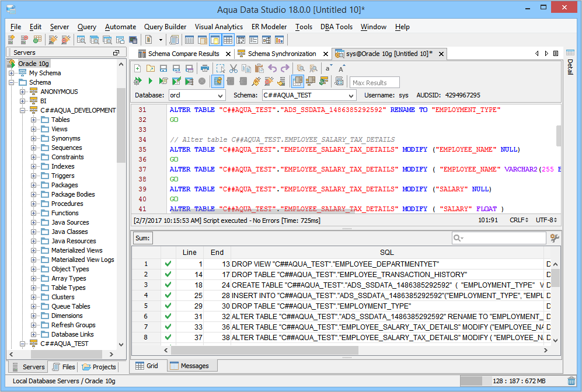582x392 pixels.
Task: Click the Sum: button above grid
Action: coord(142,238)
